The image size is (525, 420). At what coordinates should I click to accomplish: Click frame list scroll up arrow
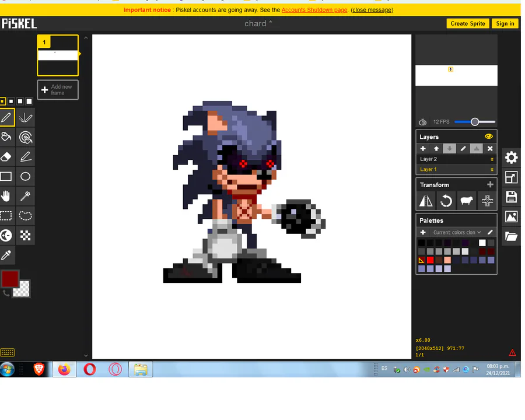click(86, 38)
